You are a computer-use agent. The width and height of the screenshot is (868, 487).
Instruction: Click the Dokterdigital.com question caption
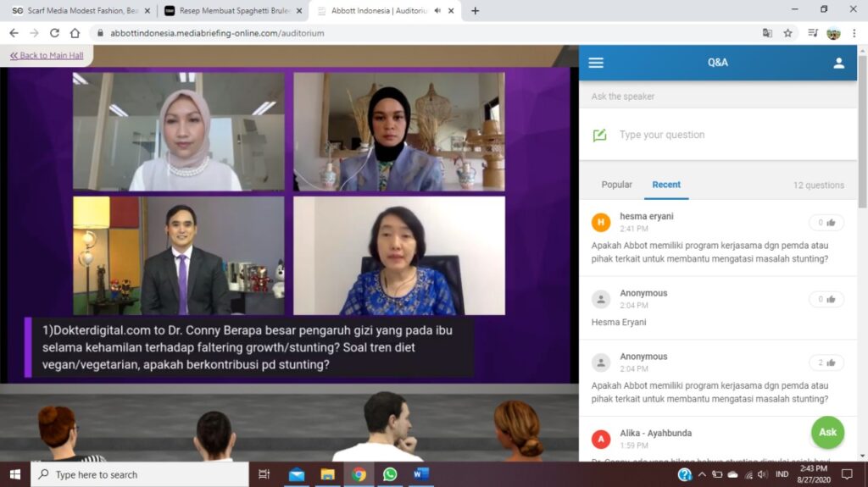point(249,347)
